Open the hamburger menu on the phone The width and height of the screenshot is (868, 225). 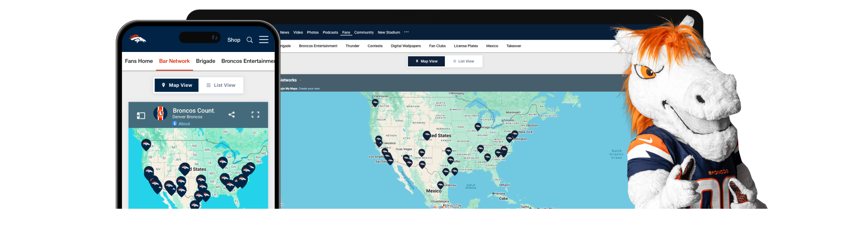pos(264,40)
